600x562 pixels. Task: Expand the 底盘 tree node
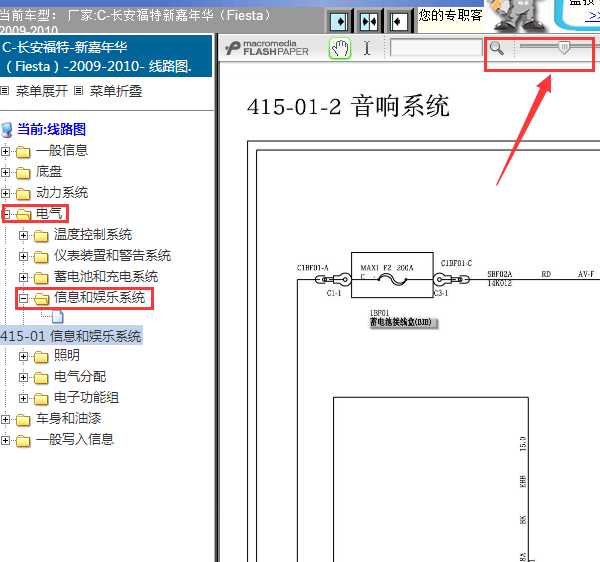coord(5,173)
